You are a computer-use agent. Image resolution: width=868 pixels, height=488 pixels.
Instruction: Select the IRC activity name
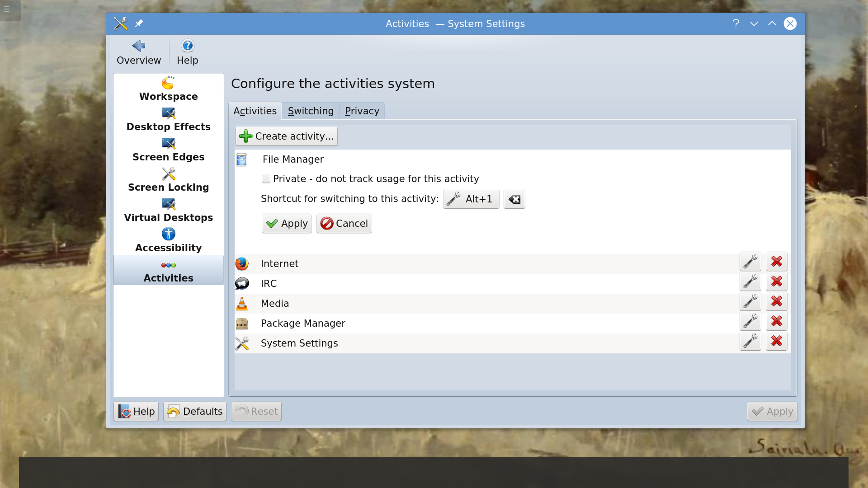269,284
